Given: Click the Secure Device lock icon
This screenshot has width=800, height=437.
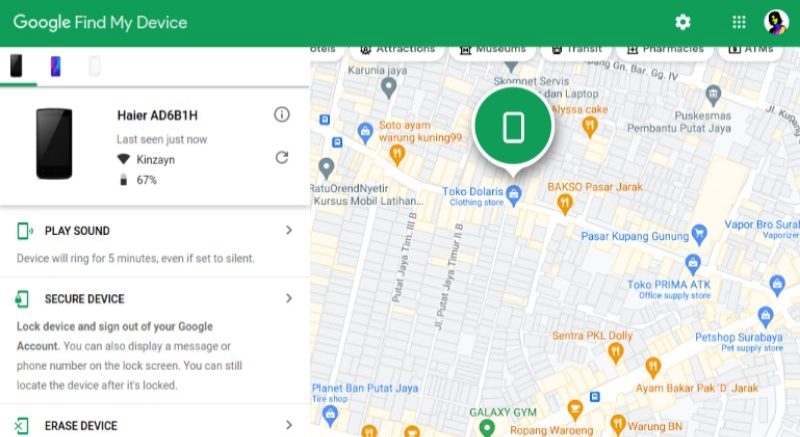Looking at the screenshot, I should point(22,299).
